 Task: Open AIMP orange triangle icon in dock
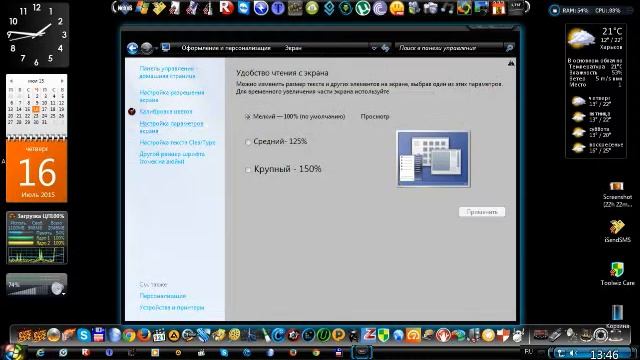point(173,336)
